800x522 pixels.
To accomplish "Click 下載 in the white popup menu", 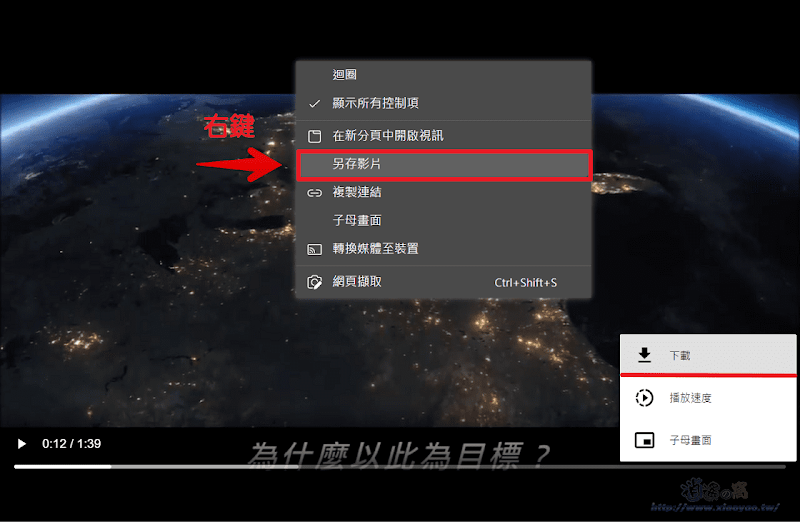I will click(708, 355).
